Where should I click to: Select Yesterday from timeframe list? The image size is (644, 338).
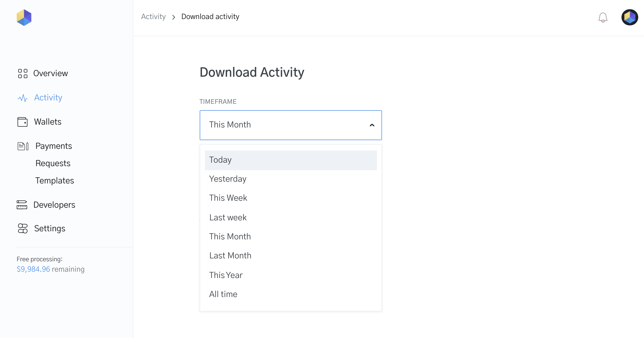point(291,179)
